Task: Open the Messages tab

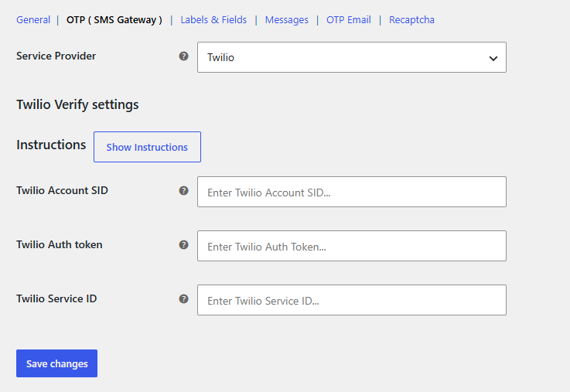Action: [x=286, y=19]
